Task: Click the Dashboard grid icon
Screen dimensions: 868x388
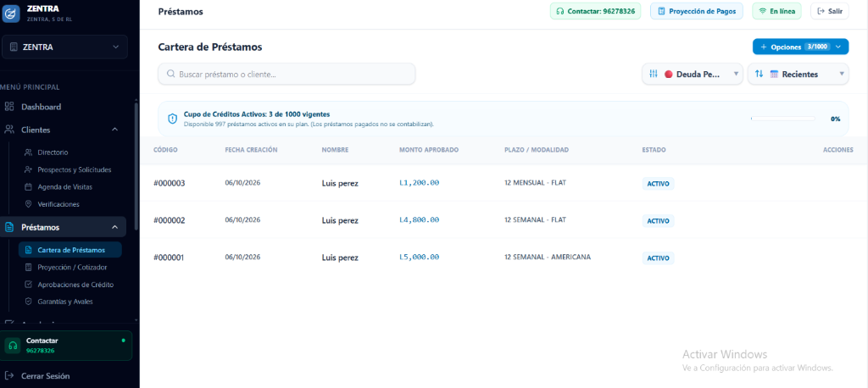Action: click(8, 107)
